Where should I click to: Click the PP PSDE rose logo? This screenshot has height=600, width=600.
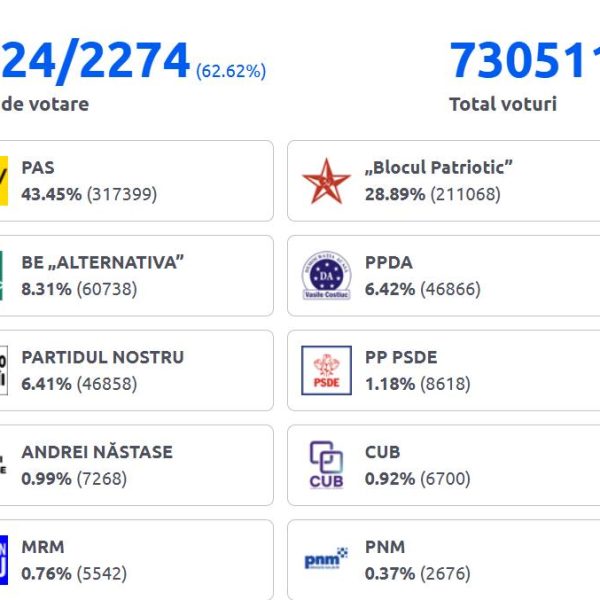point(327,371)
